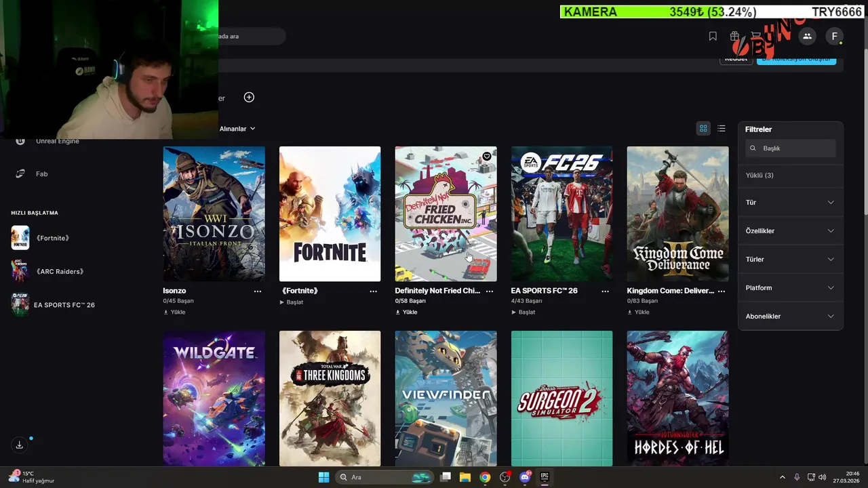Launch EA SPORTS FC 26 with Başlat
868x488 pixels.
524,312
